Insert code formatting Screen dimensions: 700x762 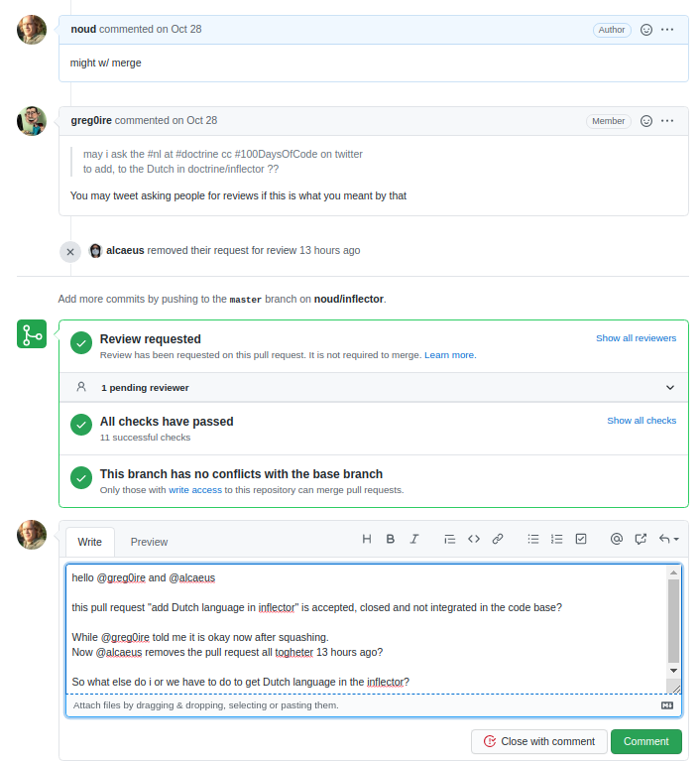(474, 539)
